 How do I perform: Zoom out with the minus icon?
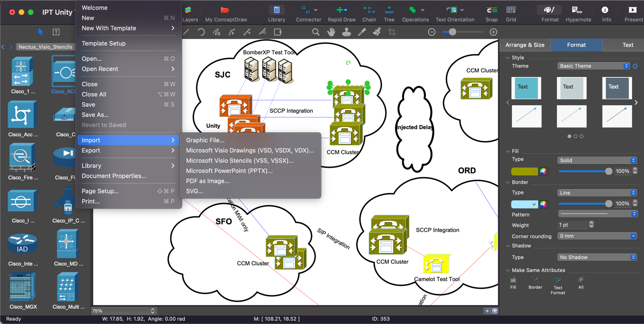click(x=431, y=32)
